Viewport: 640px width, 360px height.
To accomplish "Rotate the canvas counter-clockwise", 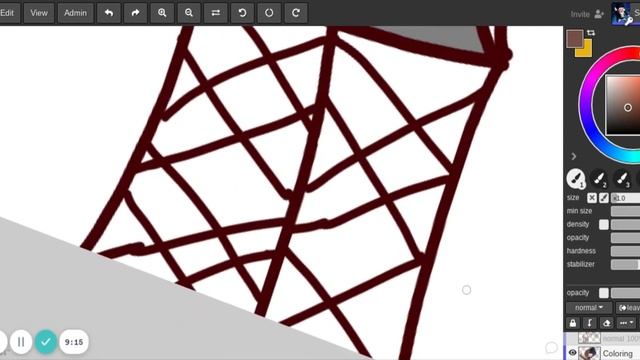I will tap(242, 13).
